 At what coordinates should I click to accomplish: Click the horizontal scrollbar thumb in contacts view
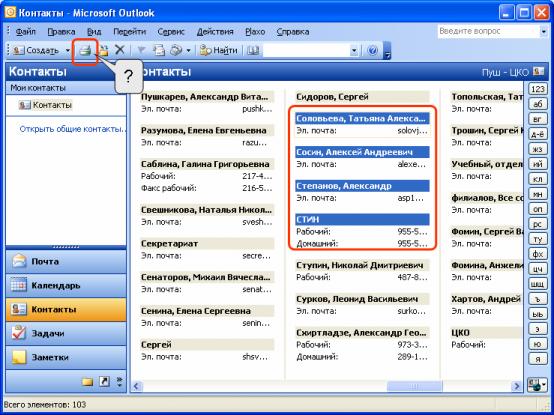414,386
